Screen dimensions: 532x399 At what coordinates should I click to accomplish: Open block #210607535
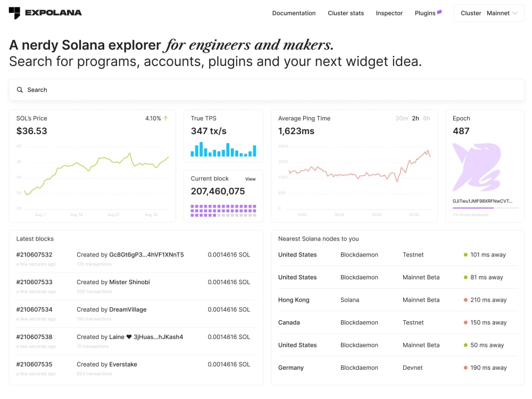point(34,364)
